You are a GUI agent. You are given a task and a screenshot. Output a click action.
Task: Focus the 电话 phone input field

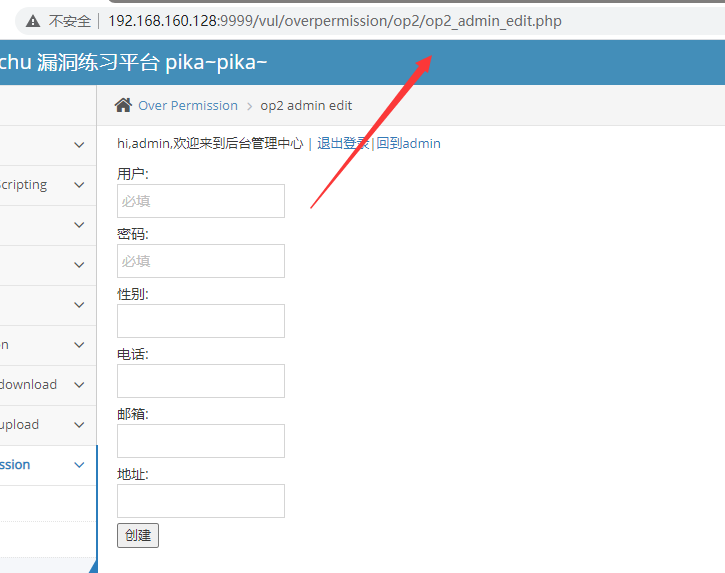(201, 381)
